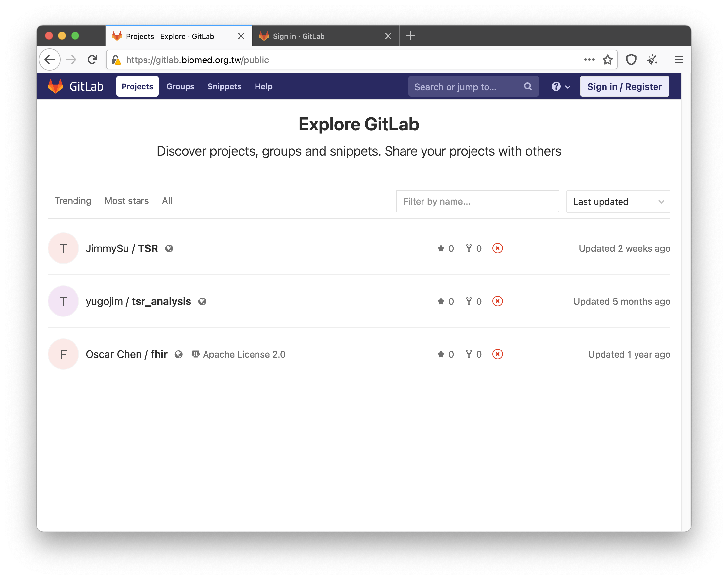Click the Projects navbar item
This screenshot has height=580, width=728.
point(138,86)
